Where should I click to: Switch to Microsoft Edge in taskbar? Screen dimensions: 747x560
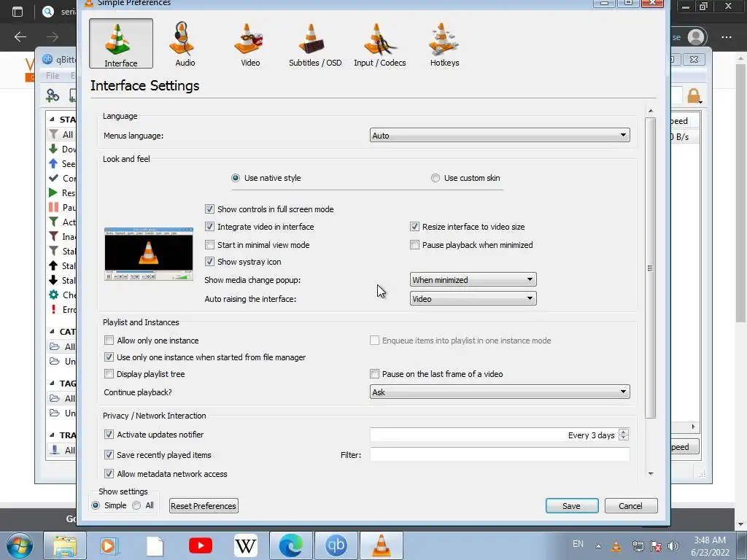click(290, 545)
